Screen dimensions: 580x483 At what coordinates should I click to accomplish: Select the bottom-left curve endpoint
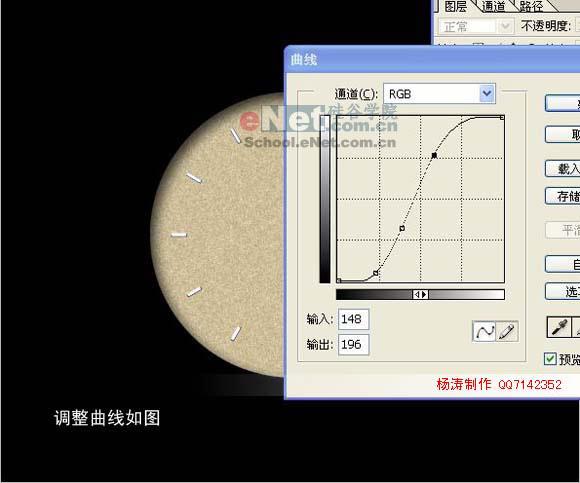(339, 281)
